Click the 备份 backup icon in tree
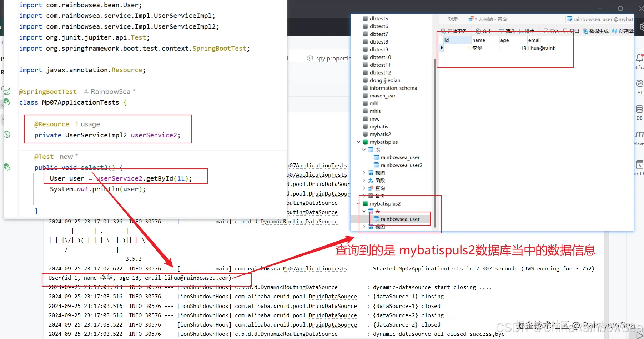The width and height of the screenshot is (644, 339). (371, 196)
